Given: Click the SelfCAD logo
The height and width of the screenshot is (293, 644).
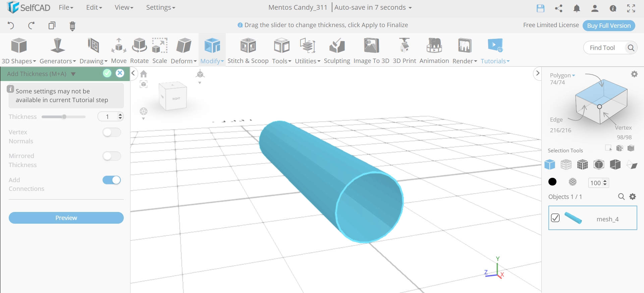Looking at the screenshot, I should coord(29,7).
